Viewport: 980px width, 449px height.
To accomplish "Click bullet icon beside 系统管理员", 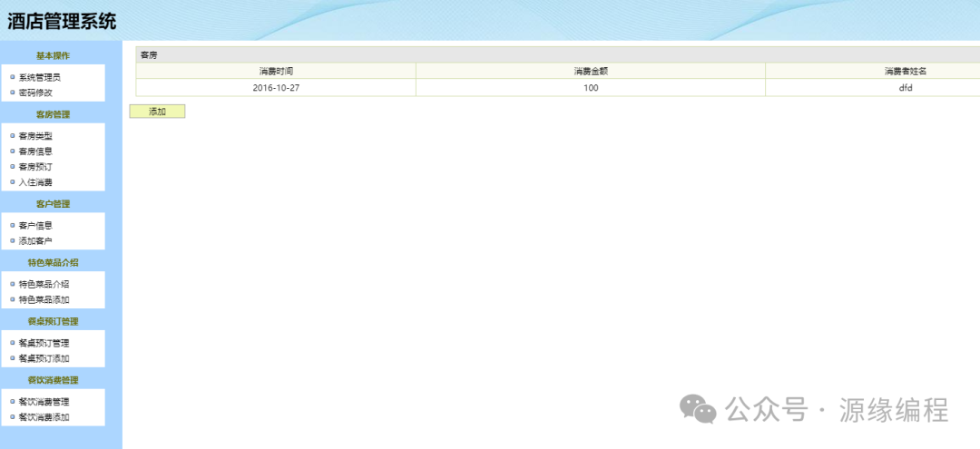I will click(x=13, y=77).
